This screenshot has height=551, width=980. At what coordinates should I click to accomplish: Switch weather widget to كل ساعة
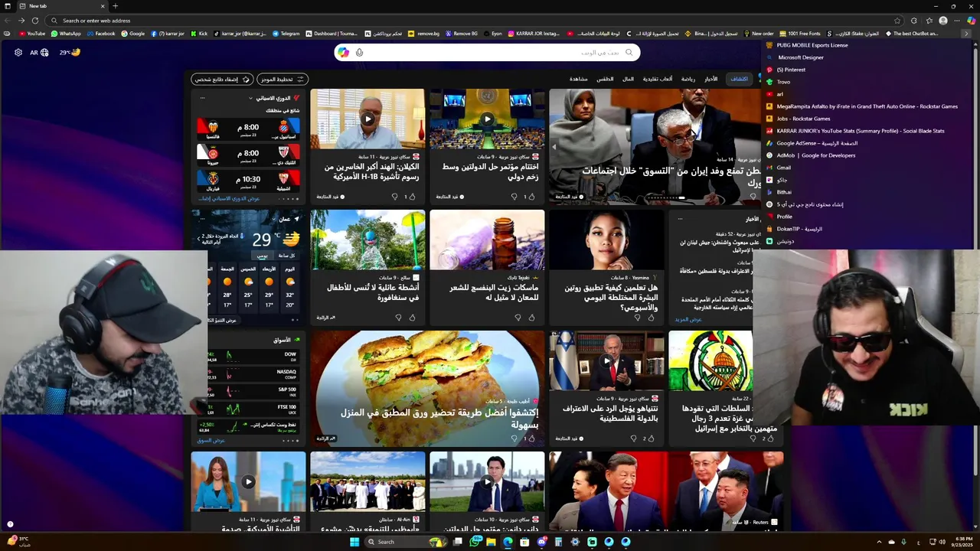coord(287,255)
